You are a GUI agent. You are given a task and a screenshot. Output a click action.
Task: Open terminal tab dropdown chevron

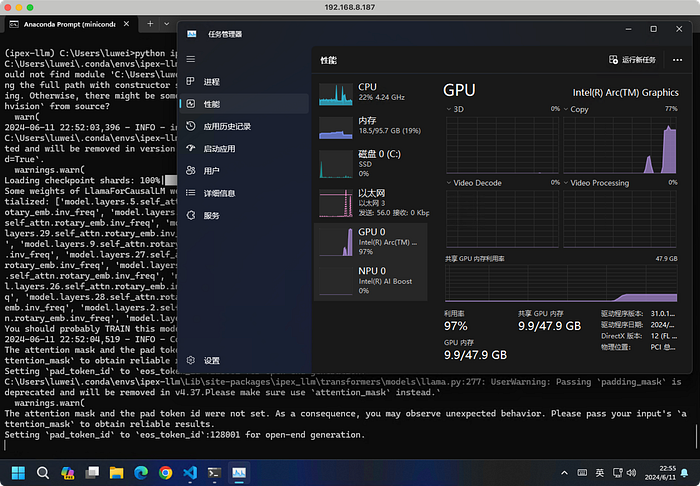click(167, 24)
